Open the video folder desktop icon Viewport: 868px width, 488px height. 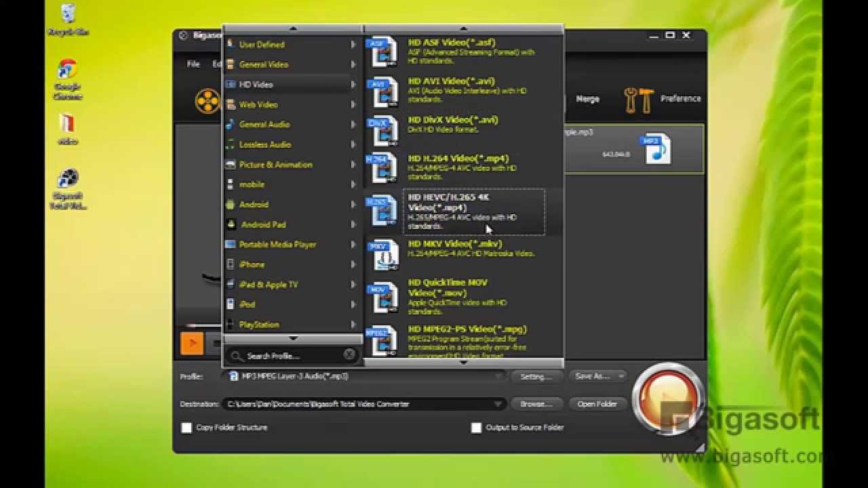[67, 130]
